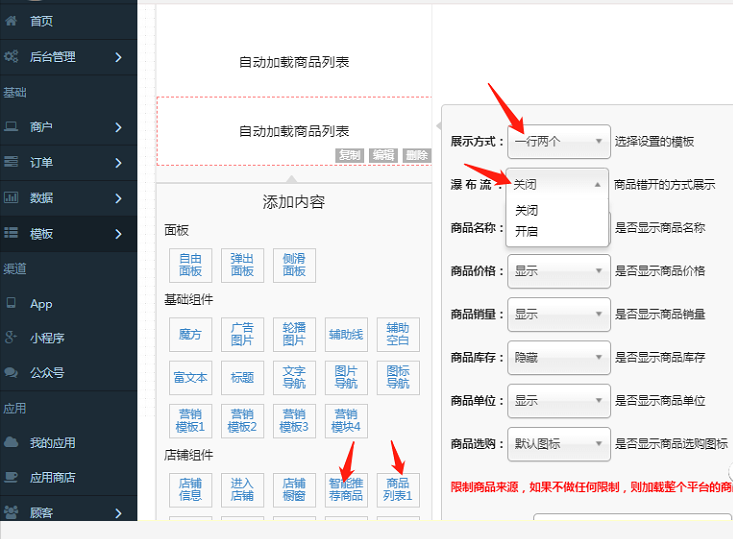
Task: Add the 商品列表1 component
Action: (x=398, y=490)
